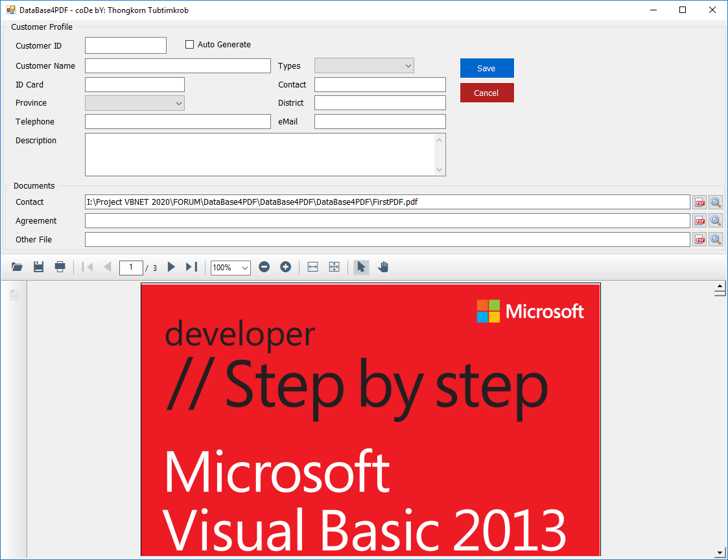This screenshot has height=560, width=728.
Task: Focus the eMail field
Action: (381, 122)
